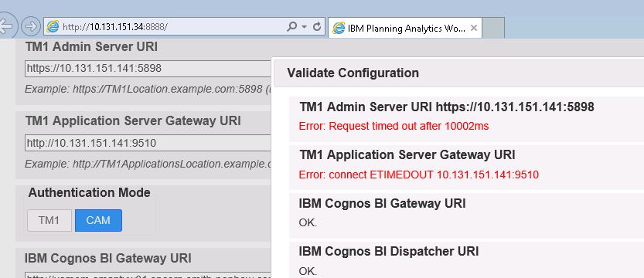Click TM1 Application Server Gateway URI result heading
The height and width of the screenshot is (278, 644).
coord(407,155)
